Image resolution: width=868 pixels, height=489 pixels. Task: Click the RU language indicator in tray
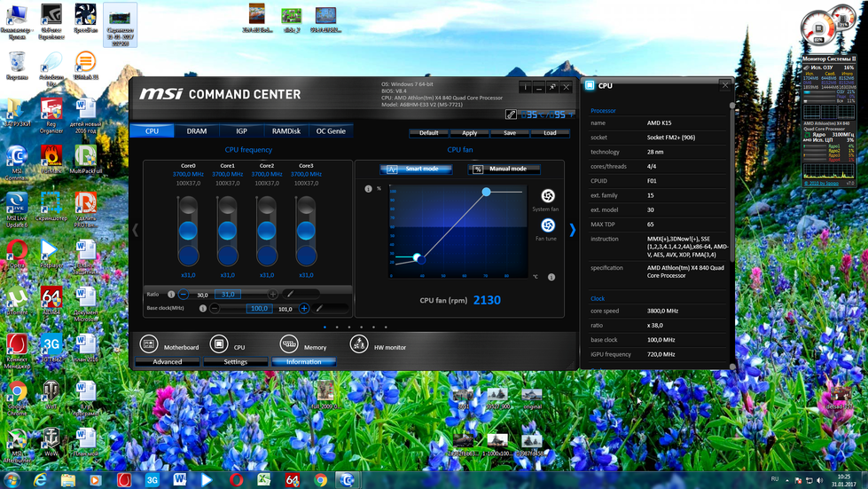point(774,479)
